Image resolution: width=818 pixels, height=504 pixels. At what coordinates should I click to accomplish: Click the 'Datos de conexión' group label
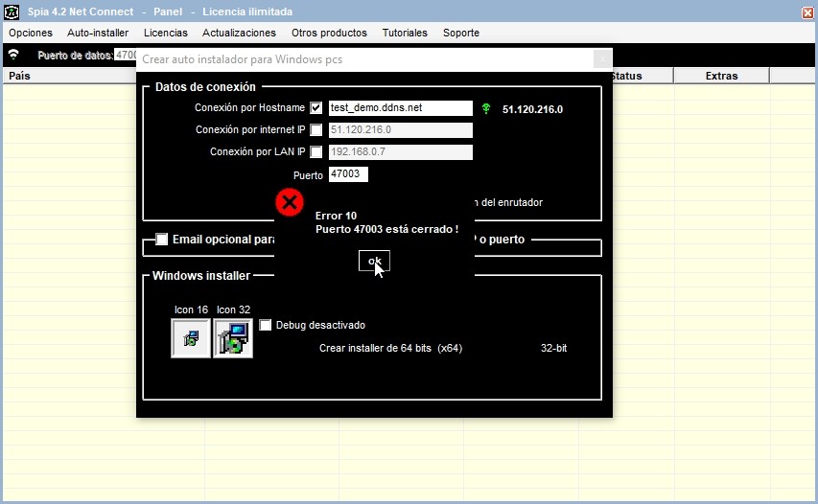pyautogui.click(x=205, y=87)
